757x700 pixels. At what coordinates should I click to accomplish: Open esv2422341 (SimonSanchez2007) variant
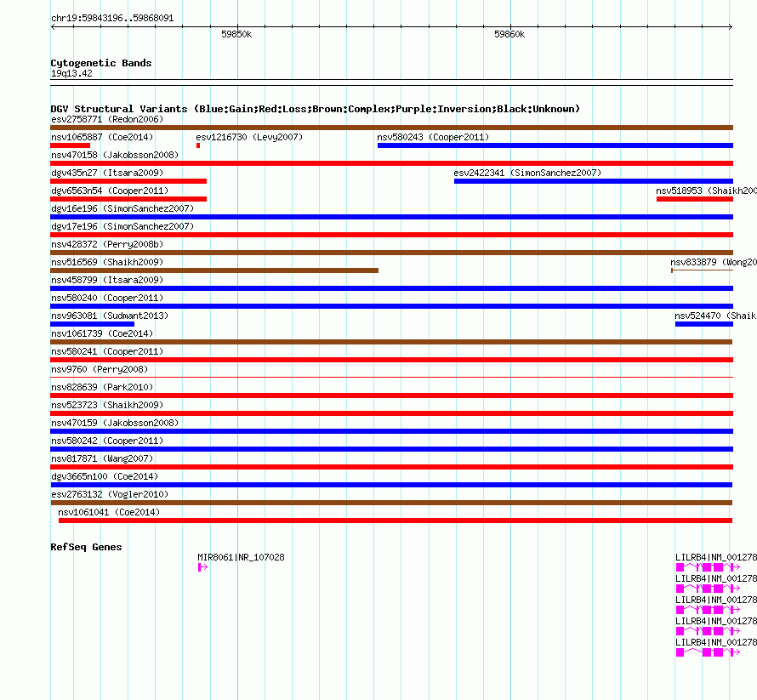pos(527,173)
